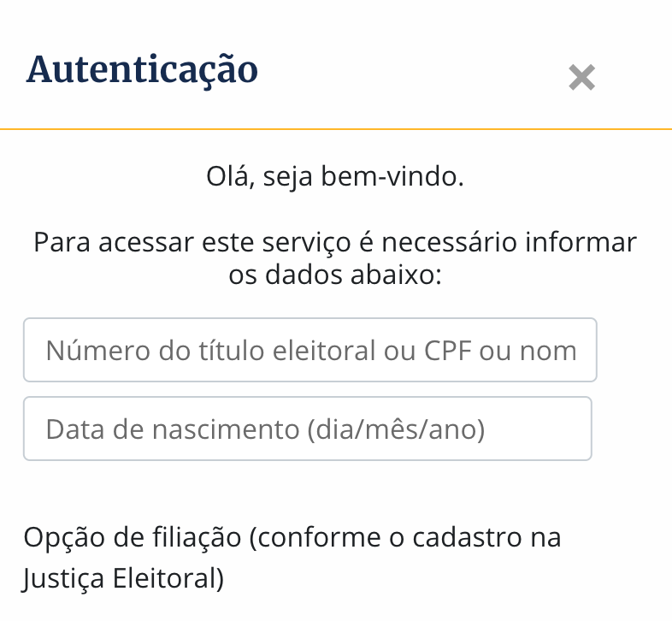Close the Autenticação dialog with the X
672x621 pixels.
(x=581, y=78)
